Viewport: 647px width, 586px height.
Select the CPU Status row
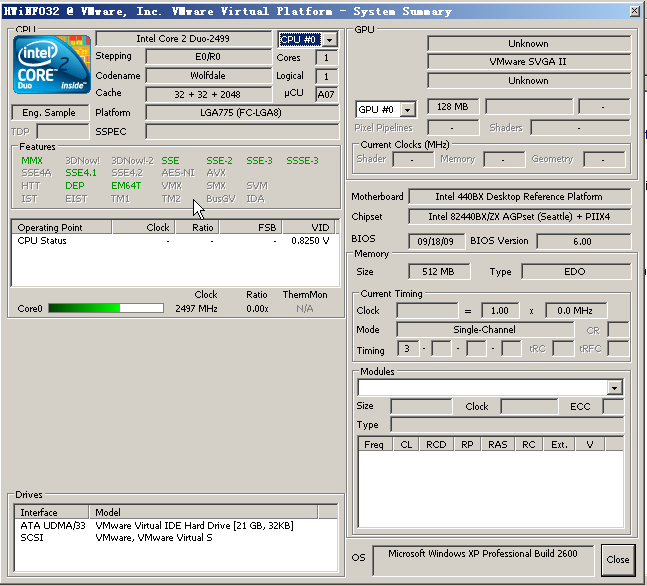click(x=42, y=241)
